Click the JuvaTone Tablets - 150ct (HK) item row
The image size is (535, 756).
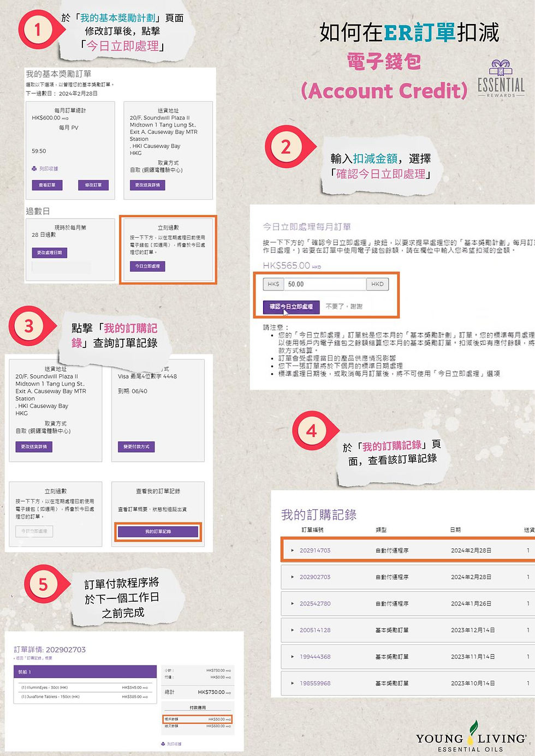tap(85, 697)
